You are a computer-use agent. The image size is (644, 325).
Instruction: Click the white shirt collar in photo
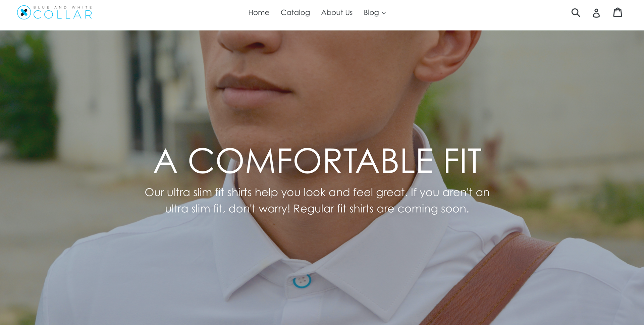click(319, 255)
